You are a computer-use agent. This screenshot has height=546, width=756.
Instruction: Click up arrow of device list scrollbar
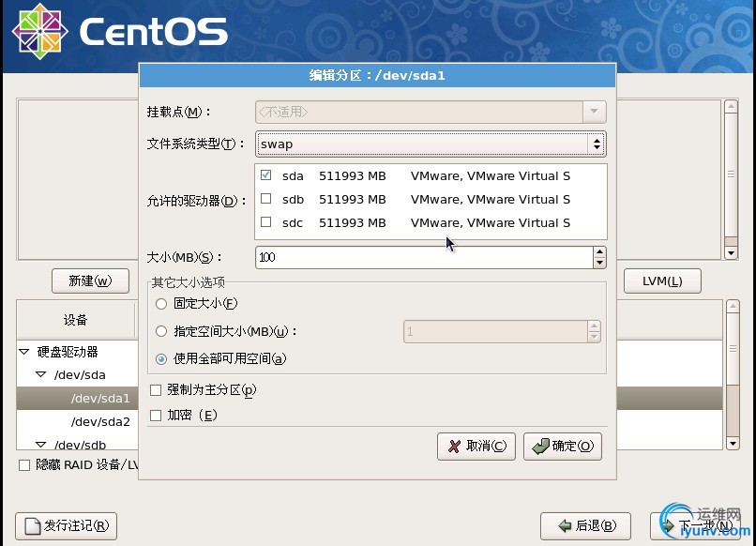pos(733,306)
